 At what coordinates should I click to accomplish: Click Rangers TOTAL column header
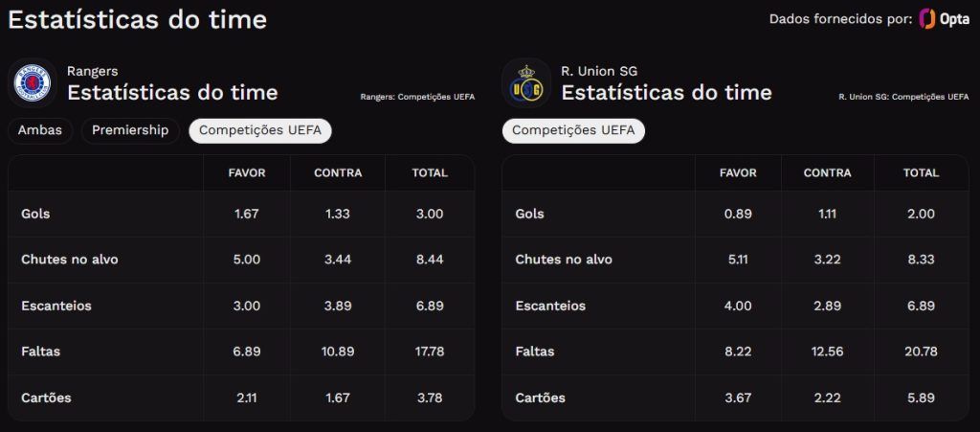[430, 173]
